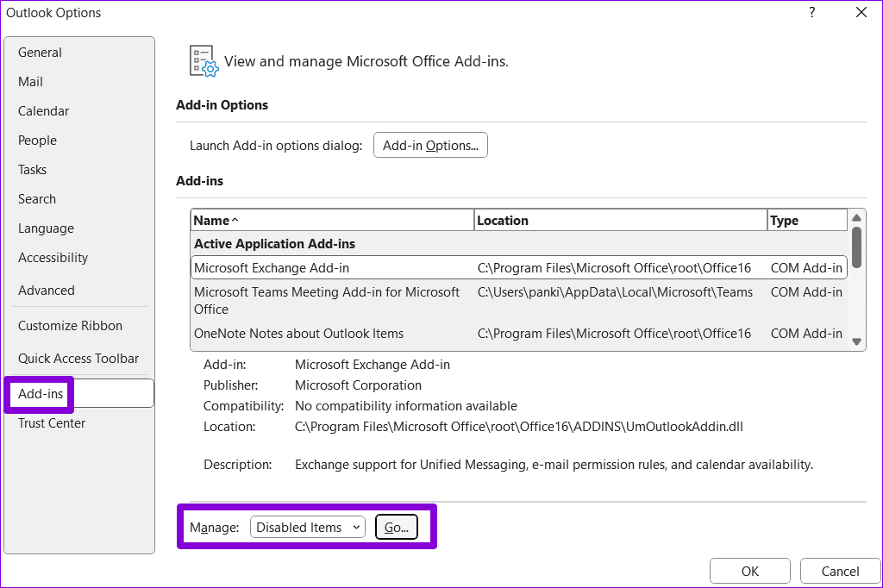This screenshot has height=588, width=883.
Task: Open the General options category
Action: click(x=40, y=53)
